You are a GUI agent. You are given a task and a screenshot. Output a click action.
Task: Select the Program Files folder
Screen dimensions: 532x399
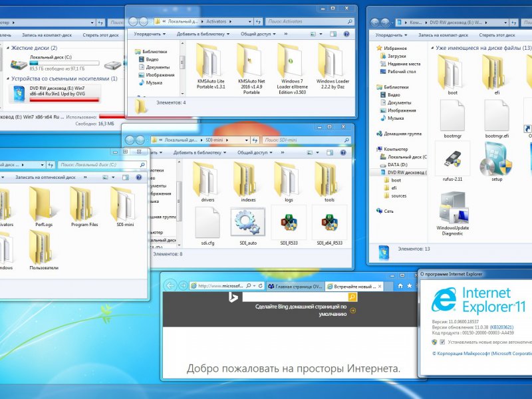click(x=84, y=207)
